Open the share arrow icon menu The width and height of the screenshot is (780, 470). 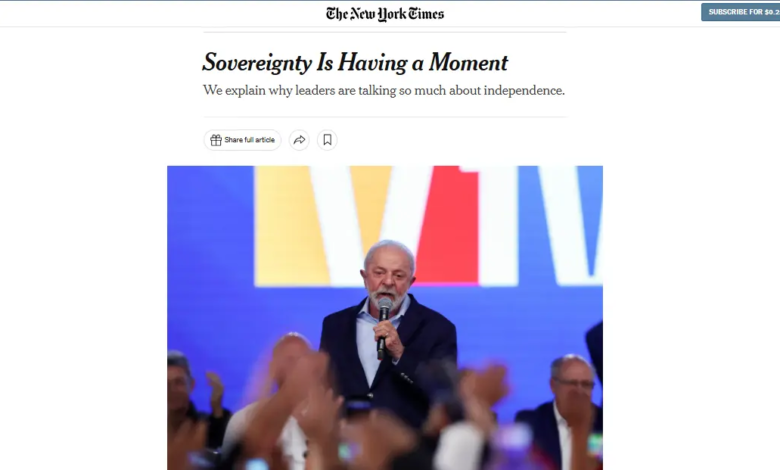pos(299,140)
